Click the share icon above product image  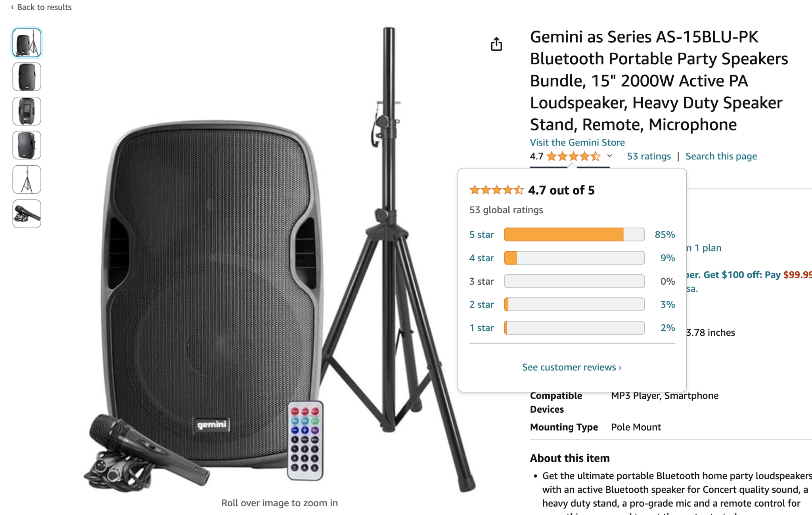click(496, 44)
